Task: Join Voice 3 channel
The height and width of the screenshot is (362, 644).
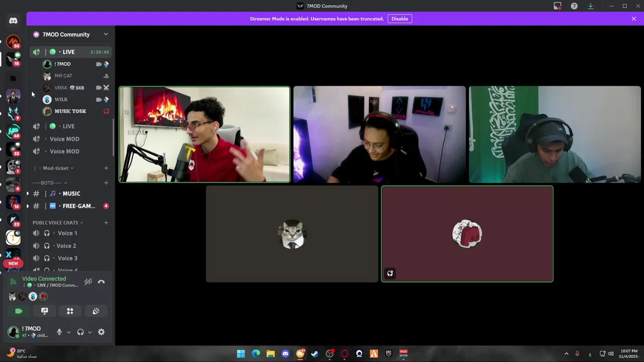Action: [x=70, y=258]
